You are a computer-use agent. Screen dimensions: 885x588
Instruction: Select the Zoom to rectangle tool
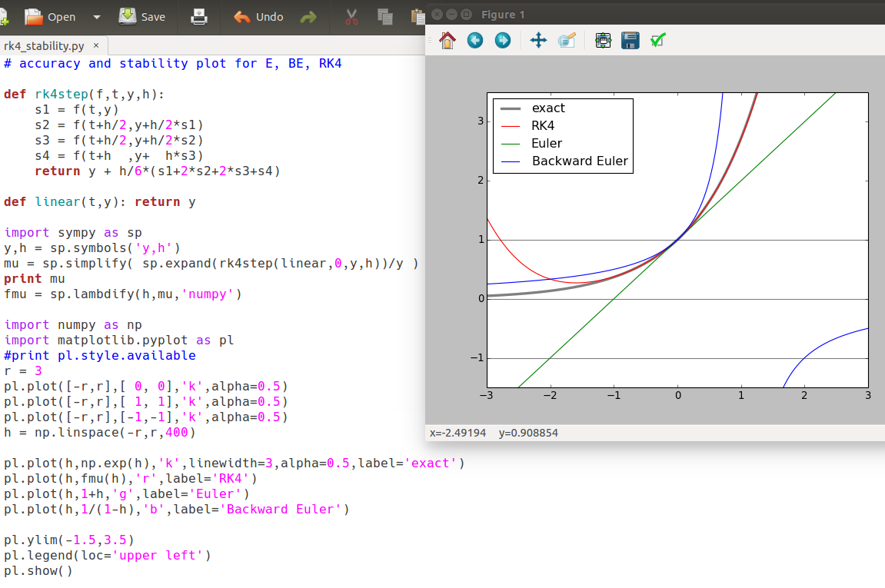pyautogui.click(x=567, y=40)
